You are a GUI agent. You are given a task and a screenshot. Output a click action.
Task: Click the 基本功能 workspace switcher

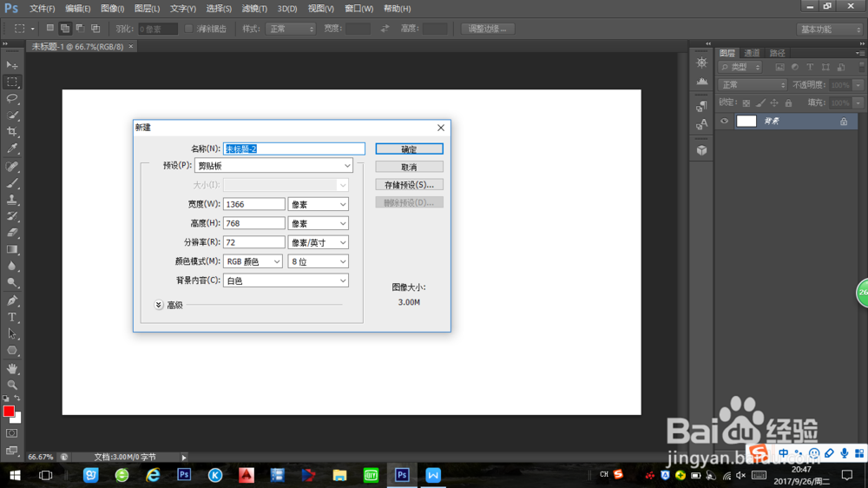(830, 30)
